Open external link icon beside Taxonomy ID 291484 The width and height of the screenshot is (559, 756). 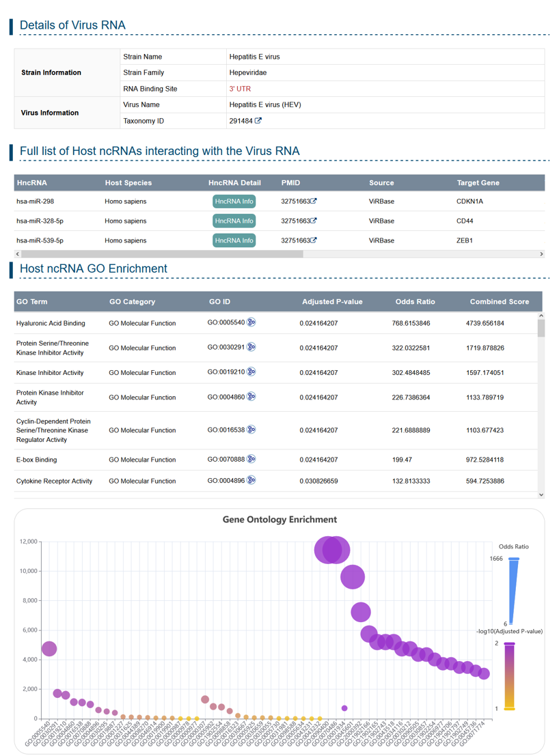tap(258, 121)
